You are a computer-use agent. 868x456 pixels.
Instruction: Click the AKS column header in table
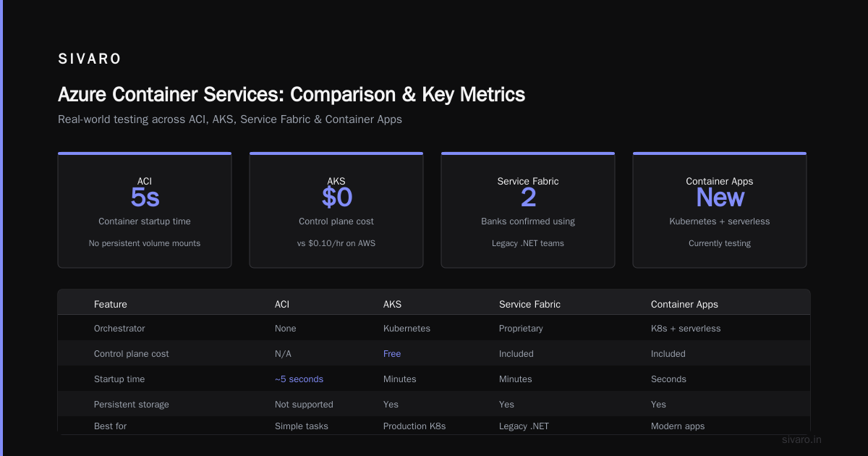pyautogui.click(x=392, y=304)
